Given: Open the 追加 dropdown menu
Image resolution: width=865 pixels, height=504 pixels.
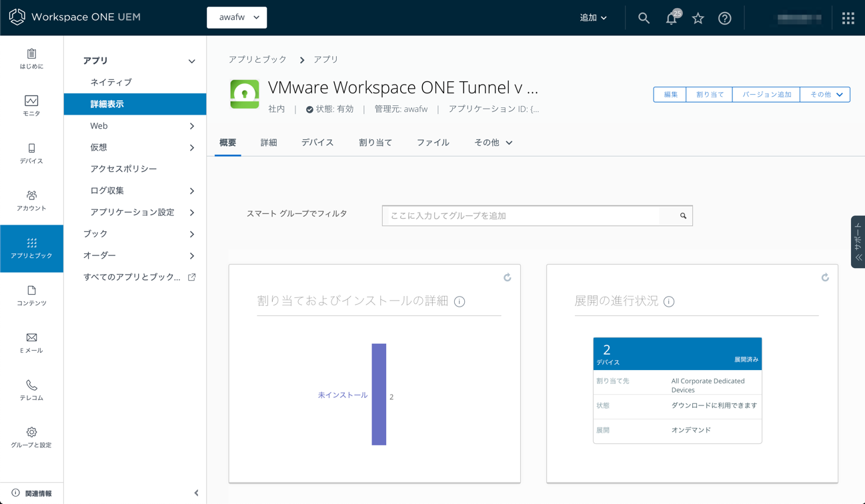Looking at the screenshot, I should pyautogui.click(x=593, y=18).
